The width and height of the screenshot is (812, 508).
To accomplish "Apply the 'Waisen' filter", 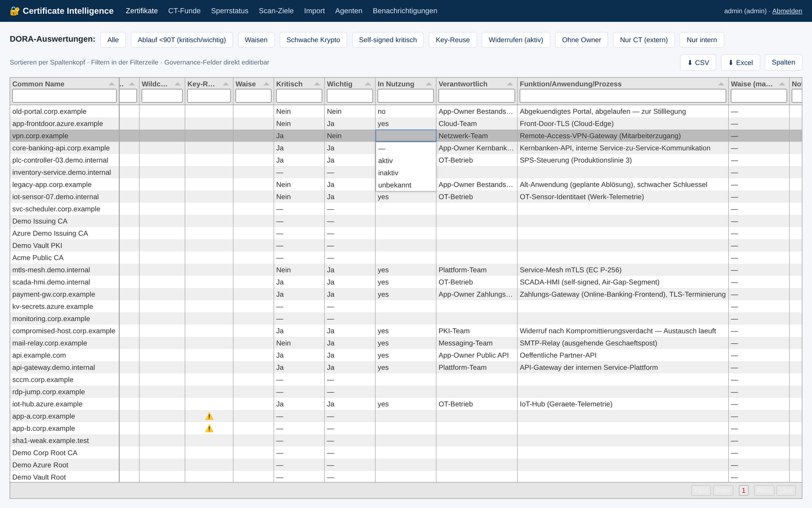I will (x=256, y=40).
